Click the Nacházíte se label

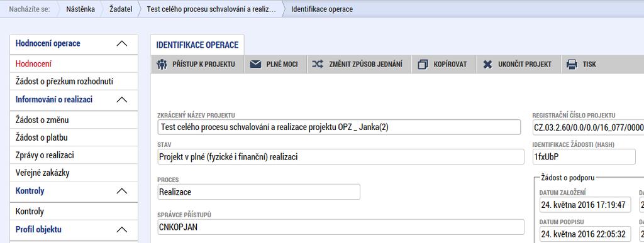tap(30, 9)
